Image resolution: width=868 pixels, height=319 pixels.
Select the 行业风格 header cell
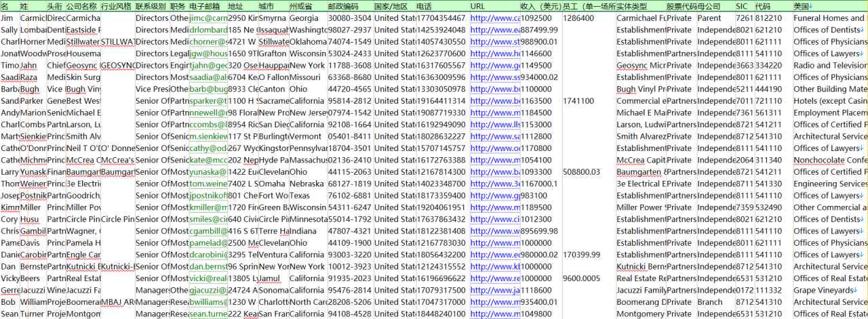point(117,6)
